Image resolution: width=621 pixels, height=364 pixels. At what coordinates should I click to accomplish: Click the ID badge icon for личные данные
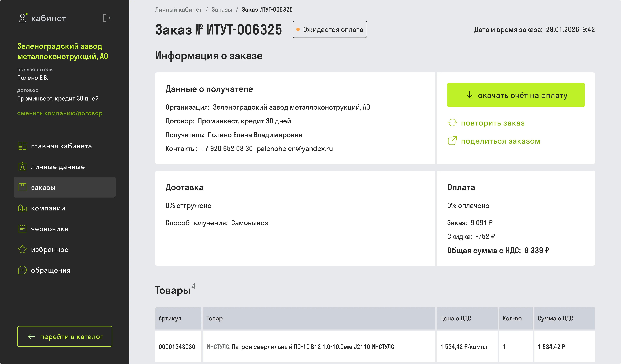(x=22, y=167)
